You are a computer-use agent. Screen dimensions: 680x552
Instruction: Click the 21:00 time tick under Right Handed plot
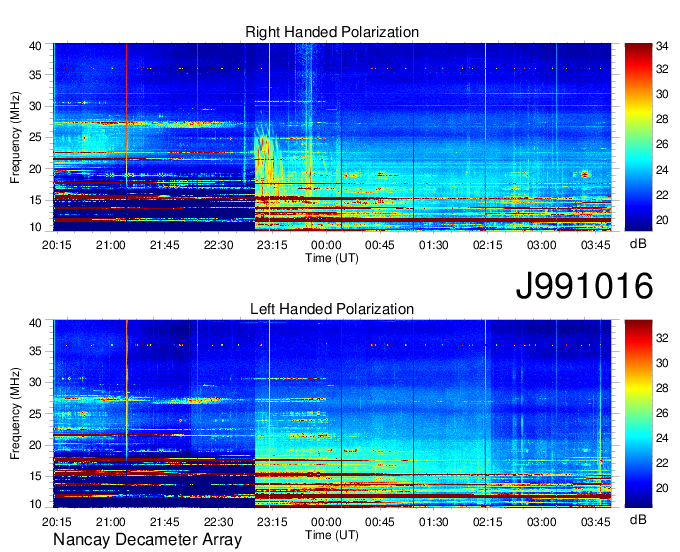111,245
